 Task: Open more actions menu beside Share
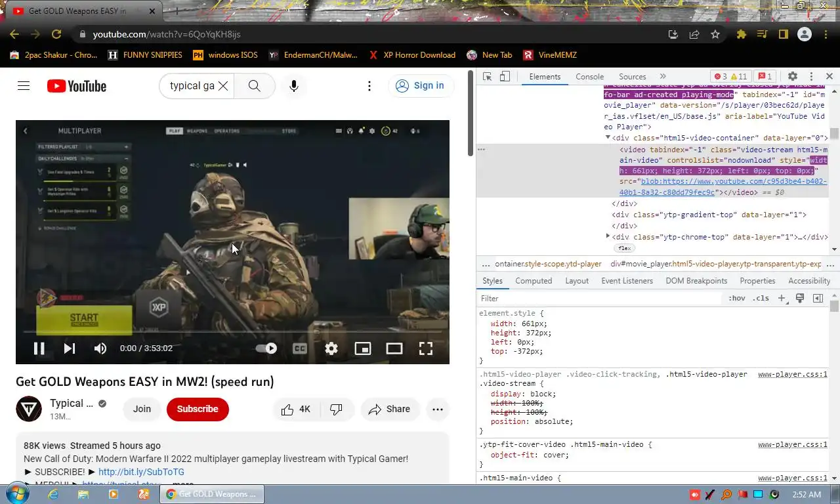(x=438, y=409)
